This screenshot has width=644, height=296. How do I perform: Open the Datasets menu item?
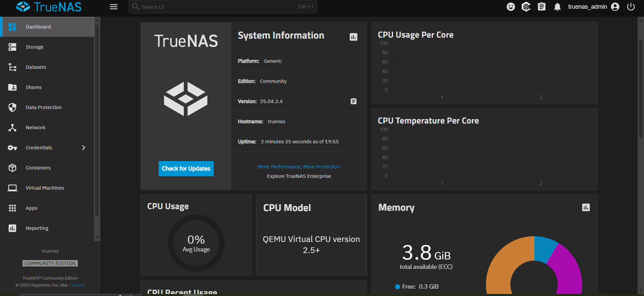pyautogui.click(x=48, y=67)
